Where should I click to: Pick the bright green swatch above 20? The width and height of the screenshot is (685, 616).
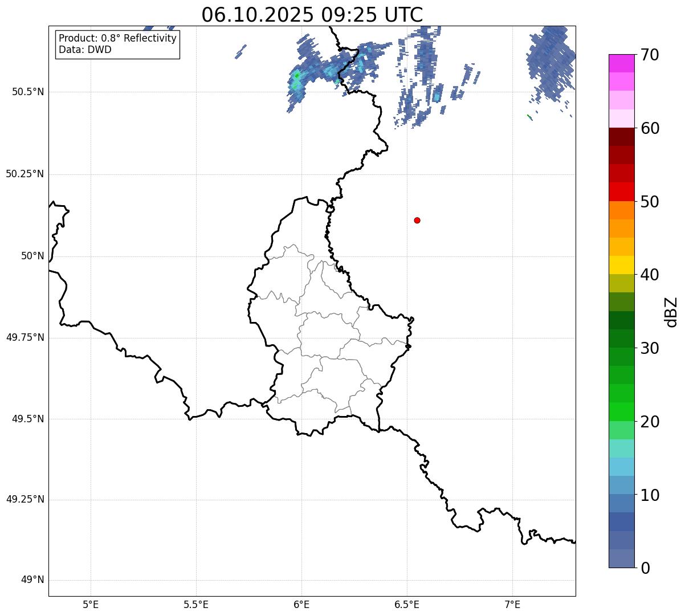pos(622,412)
